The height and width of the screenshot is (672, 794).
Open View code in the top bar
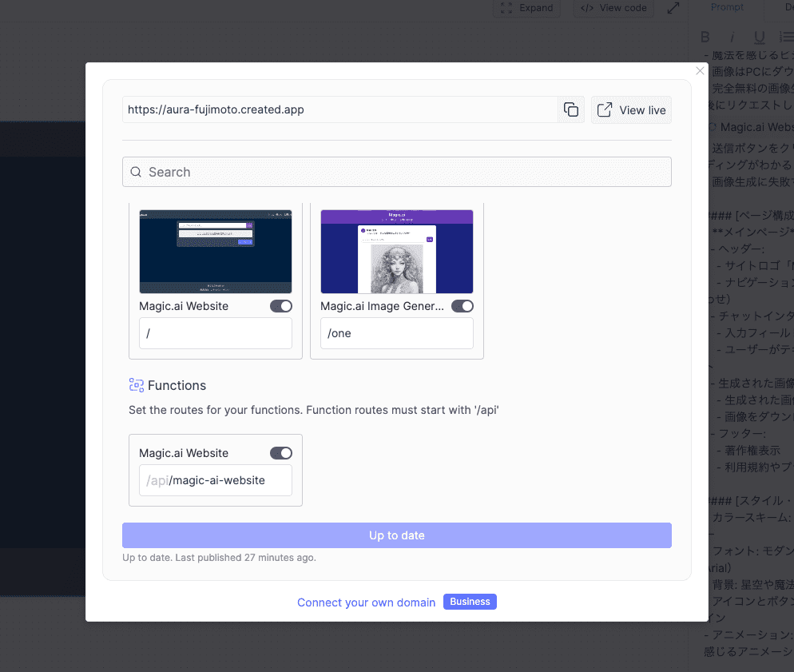coord(613,8)
